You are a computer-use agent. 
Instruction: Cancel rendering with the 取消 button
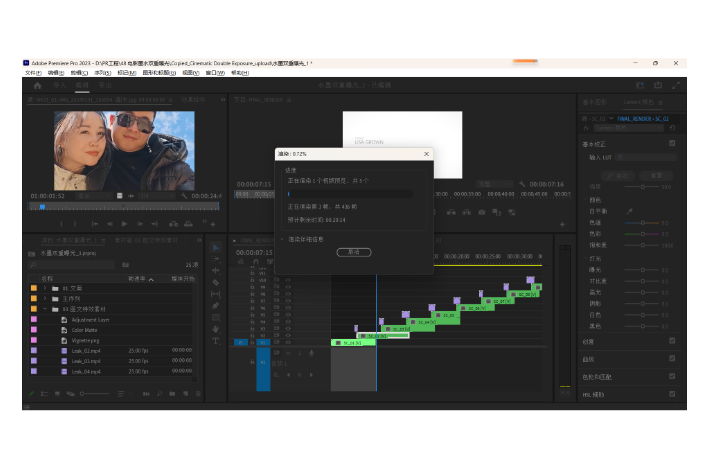click(354, 252)
